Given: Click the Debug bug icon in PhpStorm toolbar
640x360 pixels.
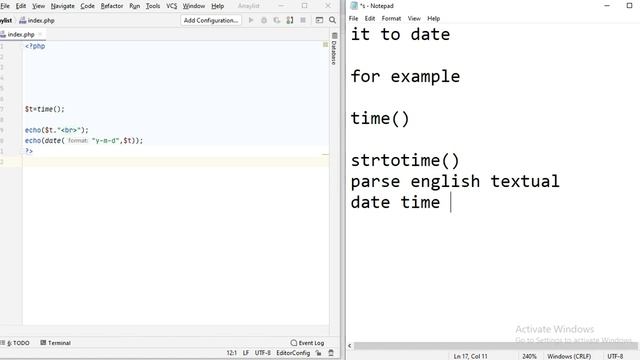Looking at the screenshot, I should pyautogui.click(x=264, y=20).
